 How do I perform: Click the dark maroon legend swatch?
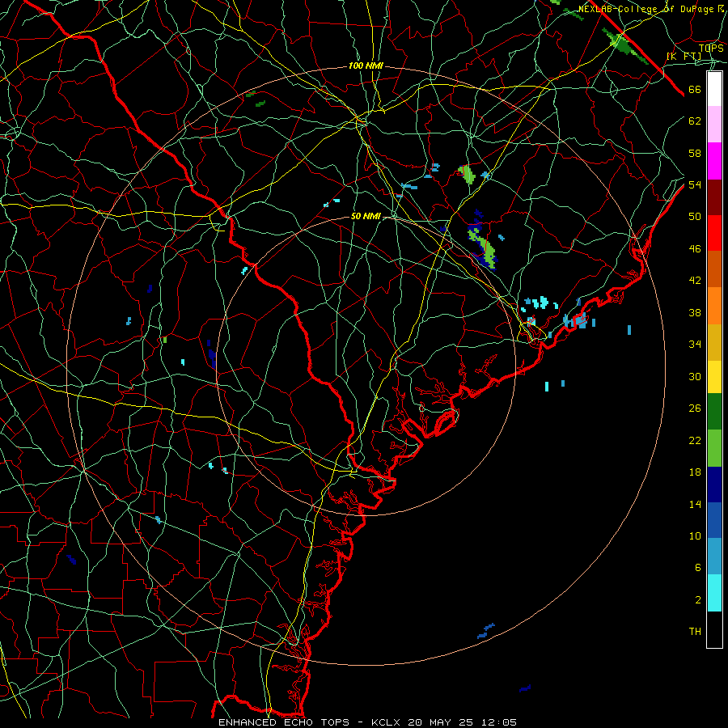click(714, 197)
